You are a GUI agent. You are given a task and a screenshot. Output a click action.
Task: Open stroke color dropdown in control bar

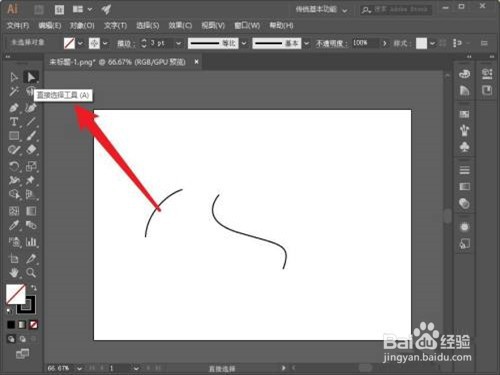[x=105, y=43]
